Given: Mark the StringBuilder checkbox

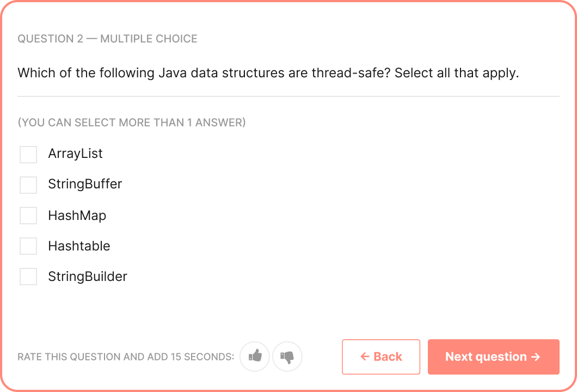Looking at the screenshot, I should pos(28,277).
